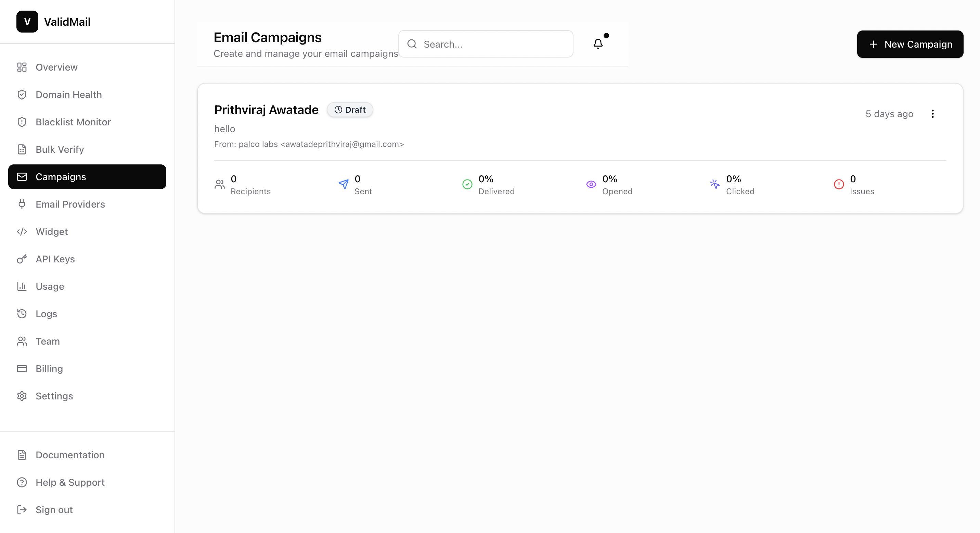This screenshot has height=533, width=980.
Task: Click the notification bell icon
Action: click(x=597, y=44)
